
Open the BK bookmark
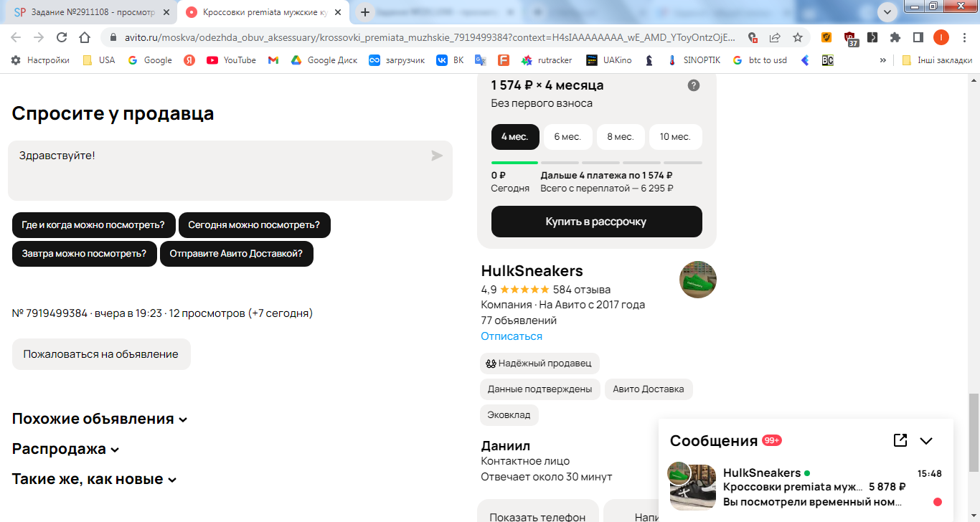coord(451,60)
